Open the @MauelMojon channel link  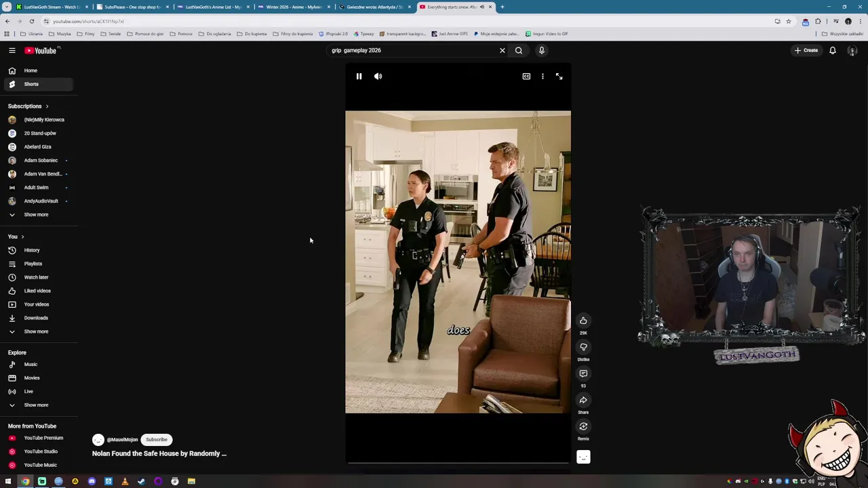(x=122, y=440)
